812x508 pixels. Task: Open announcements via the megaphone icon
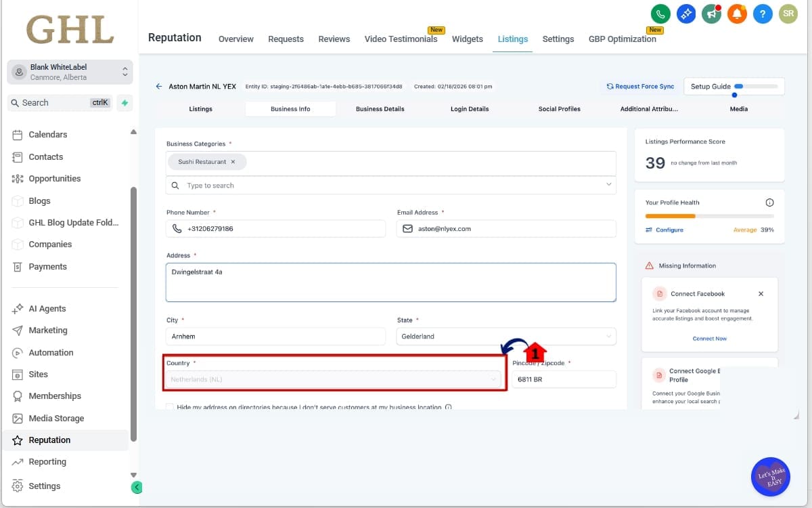[x=711, y=14]
